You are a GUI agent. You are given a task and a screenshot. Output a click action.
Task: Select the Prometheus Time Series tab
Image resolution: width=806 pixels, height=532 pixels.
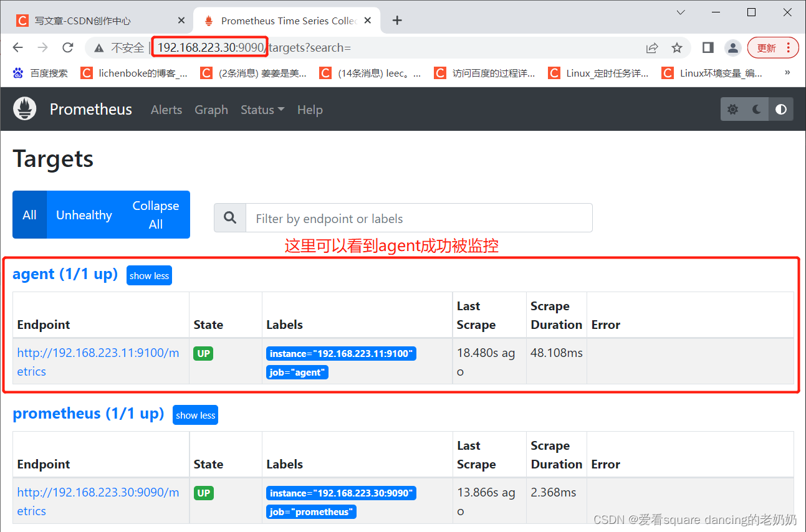coord(288,21)
